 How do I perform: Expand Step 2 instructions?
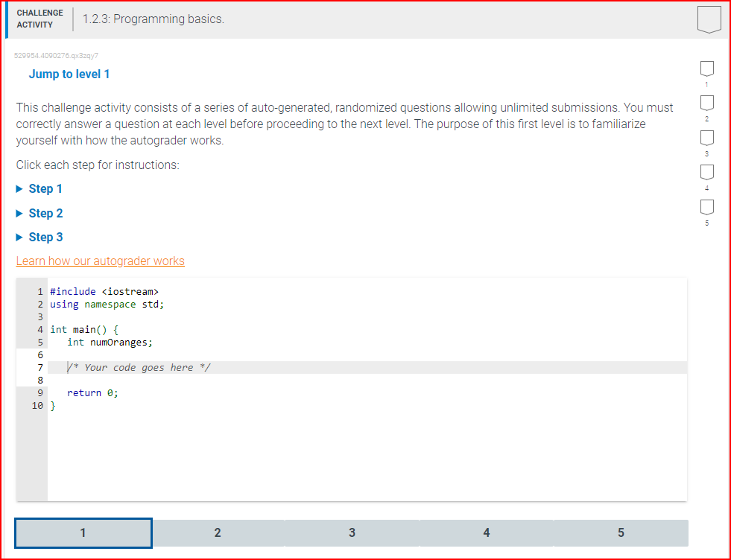[x=39, y=213]
